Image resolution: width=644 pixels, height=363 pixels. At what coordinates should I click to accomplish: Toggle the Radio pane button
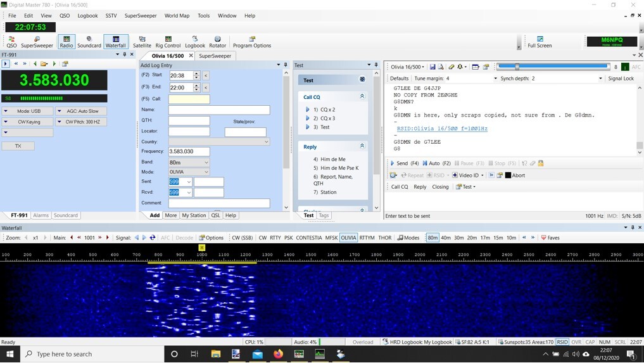tap(66, 42)
